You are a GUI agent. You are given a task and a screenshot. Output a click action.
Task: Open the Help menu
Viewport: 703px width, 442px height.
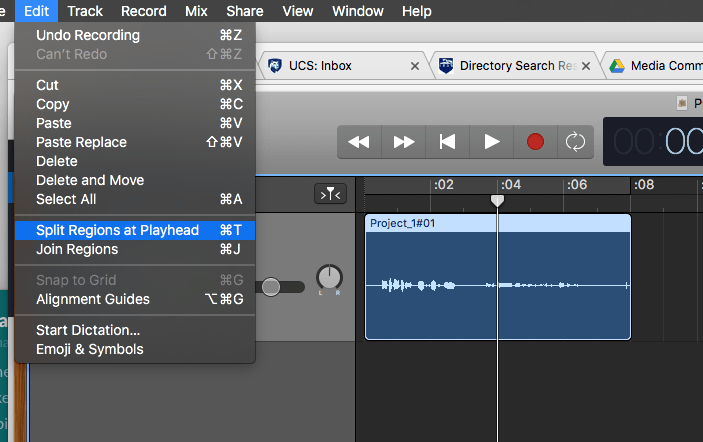(x=417, y=11)
